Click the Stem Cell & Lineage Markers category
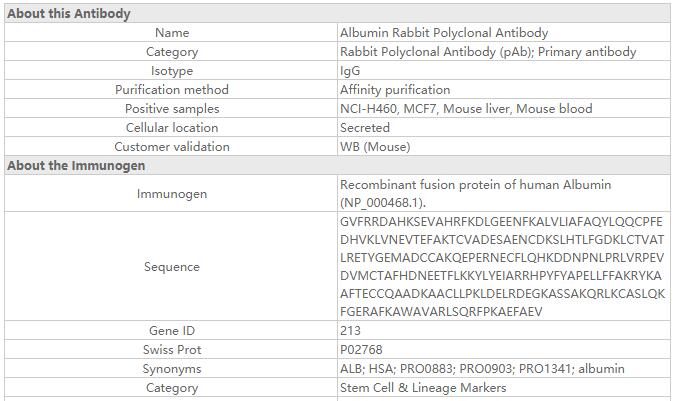This screenshot has height=401, width=686. pos(423,388)
